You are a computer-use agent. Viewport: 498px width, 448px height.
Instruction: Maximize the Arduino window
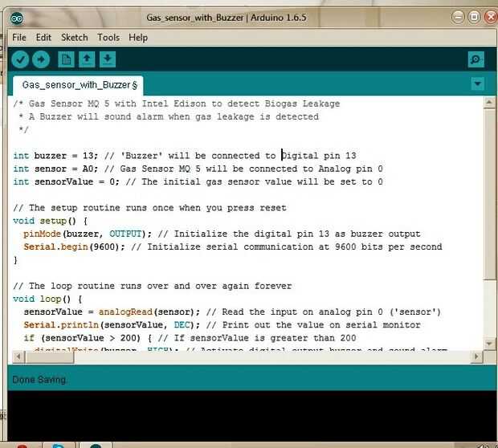pos(474,17)
